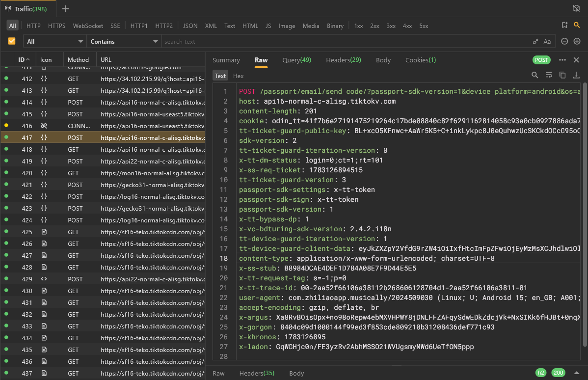Open the Headers(29) request tab
The width and height of the screenshot is (588, 380).
click(344, 60)
